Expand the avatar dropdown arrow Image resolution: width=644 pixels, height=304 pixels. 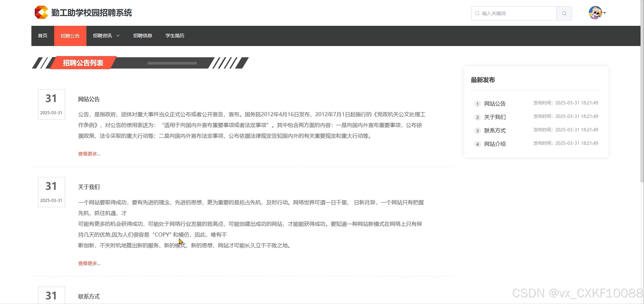605,13
